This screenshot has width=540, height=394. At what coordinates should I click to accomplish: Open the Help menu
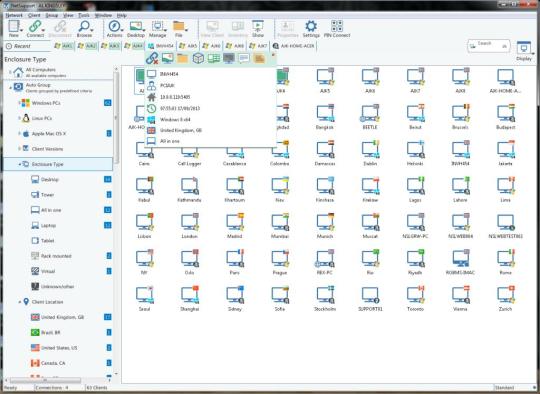(x=122, y=15)
